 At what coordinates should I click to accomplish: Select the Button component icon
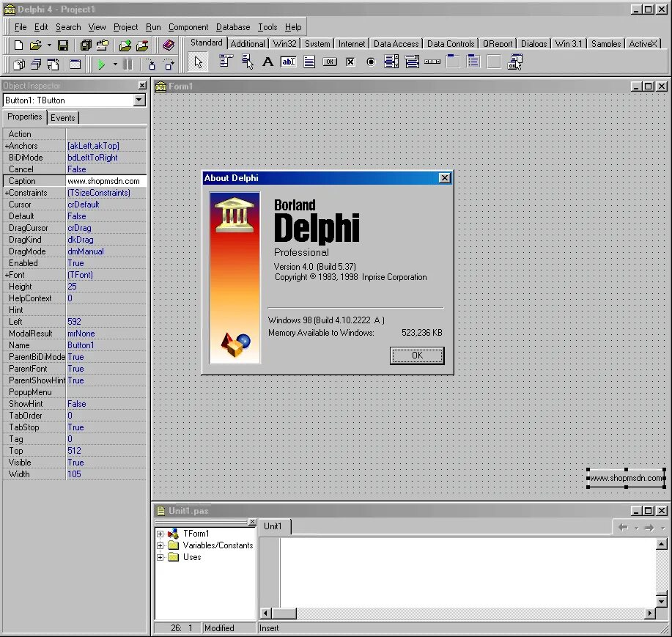[330, 62]
